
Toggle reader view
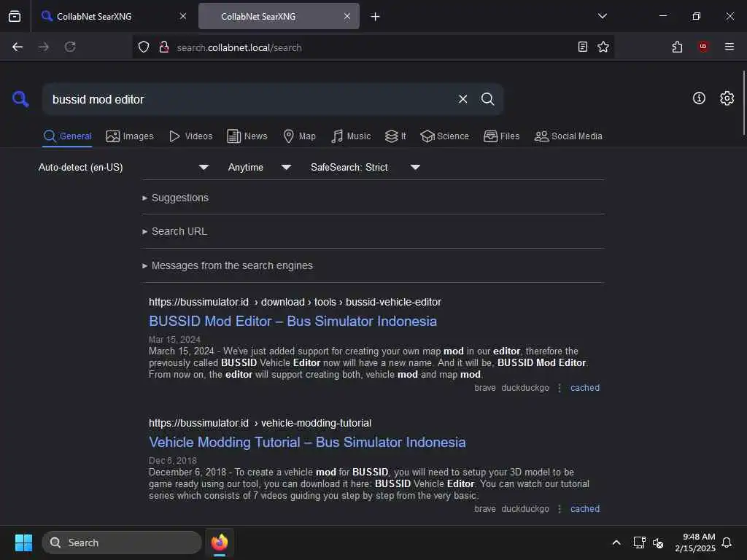582,47
